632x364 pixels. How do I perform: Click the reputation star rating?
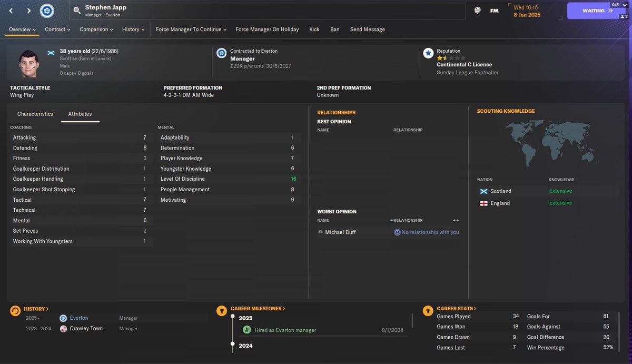(x=451, y=58)
